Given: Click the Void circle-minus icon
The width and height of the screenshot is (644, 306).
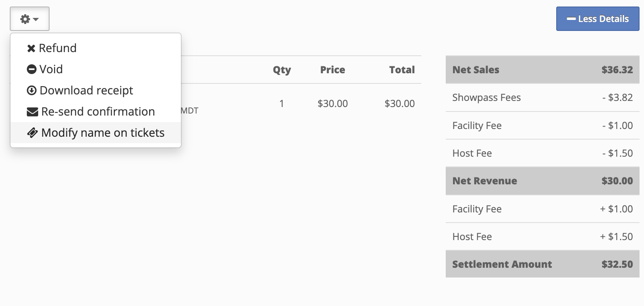Looking at the screenshot, I should 32,69.
